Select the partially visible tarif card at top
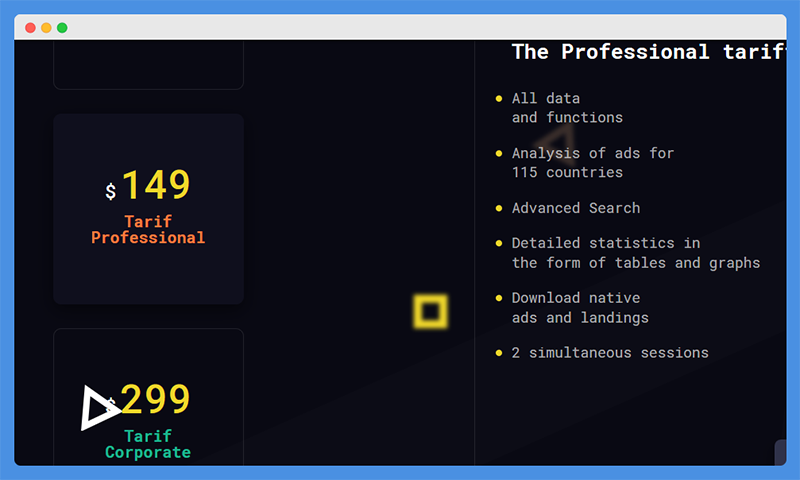The height and width of the screenshot is (480, 800). (x=148, y=65)
